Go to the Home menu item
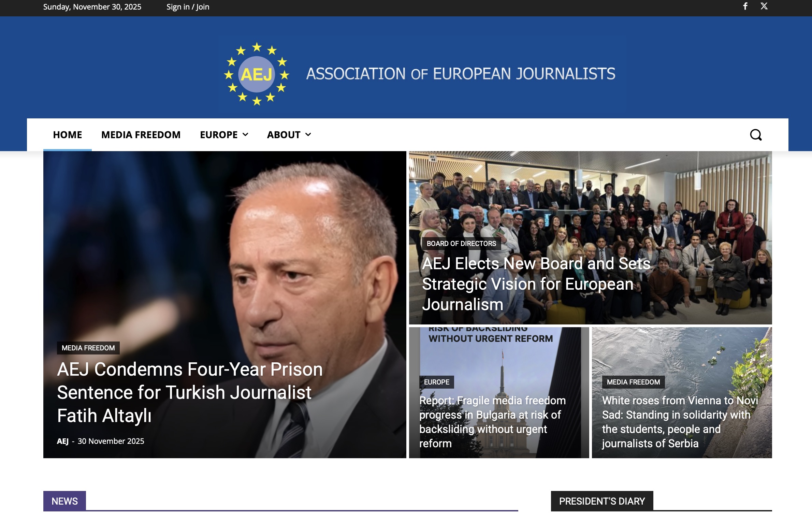Image resolution: width=812 pixels, height=522 pixels. pos(68,135)
